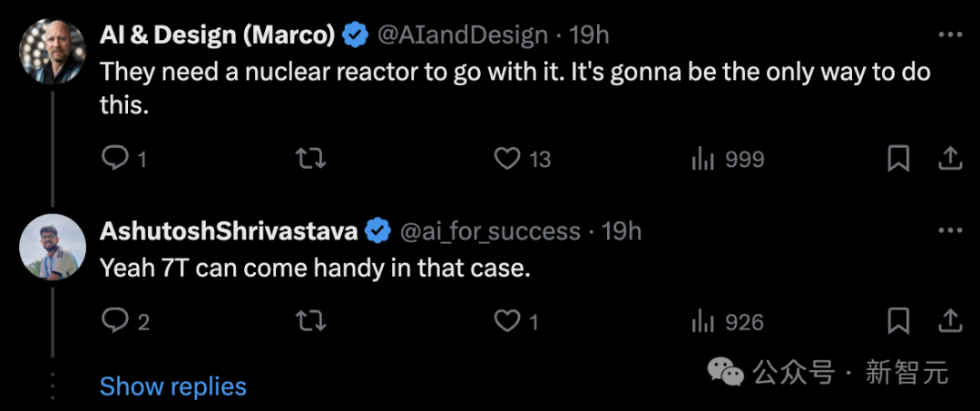Like the 7T can come handy tweet
The image size is (980, 411).
click(506, 321)
